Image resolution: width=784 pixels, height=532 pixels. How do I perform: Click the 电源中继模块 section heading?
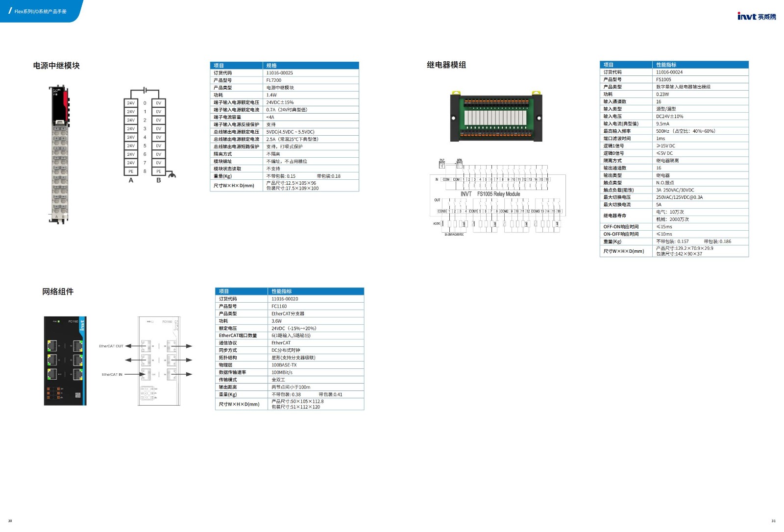[56, 66]
